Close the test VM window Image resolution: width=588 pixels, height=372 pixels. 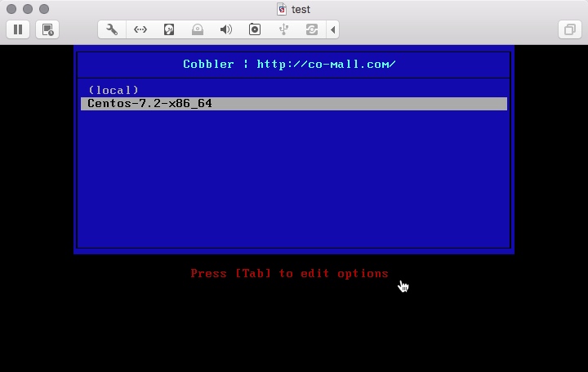point(11,9)
